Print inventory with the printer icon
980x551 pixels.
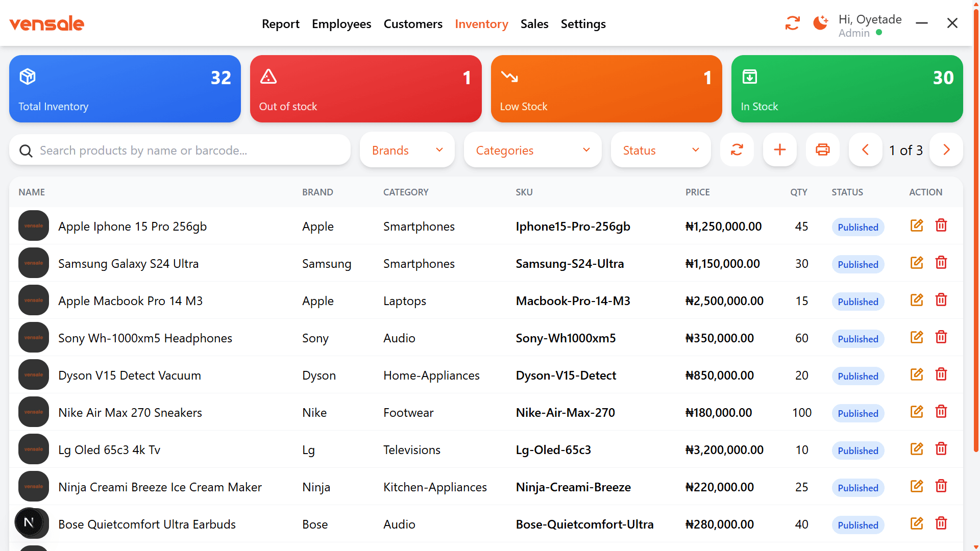pos(823,150)
